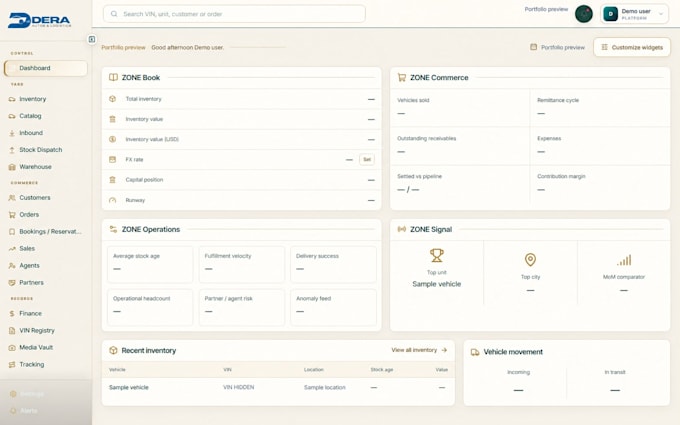The image size is (680, 425).
Task: Click the Sales trend icon
Action: (12, 248)
